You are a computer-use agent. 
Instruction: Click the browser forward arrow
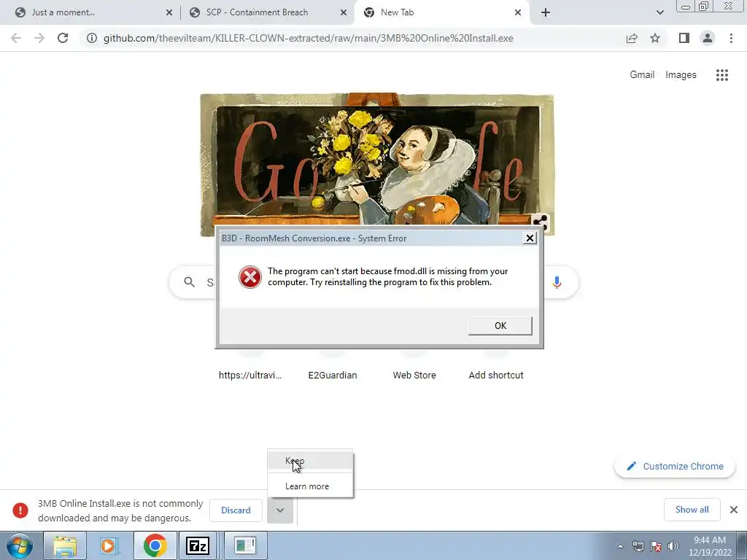39,38
